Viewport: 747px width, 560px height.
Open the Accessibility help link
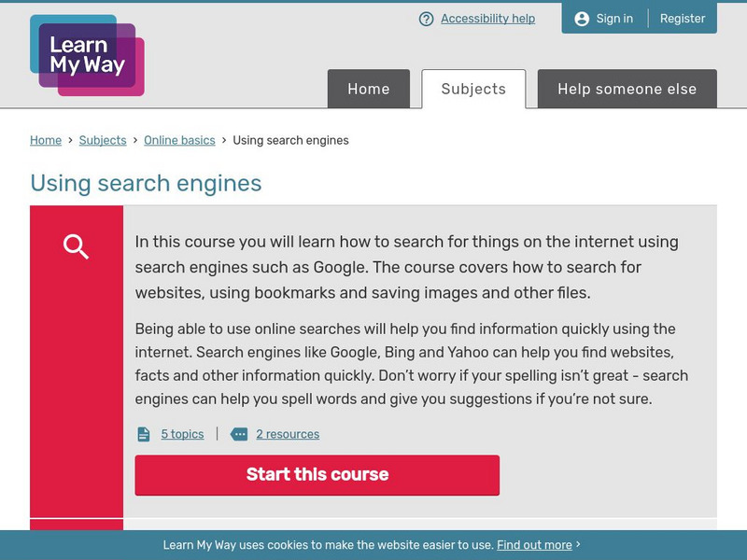pos(487,19)
